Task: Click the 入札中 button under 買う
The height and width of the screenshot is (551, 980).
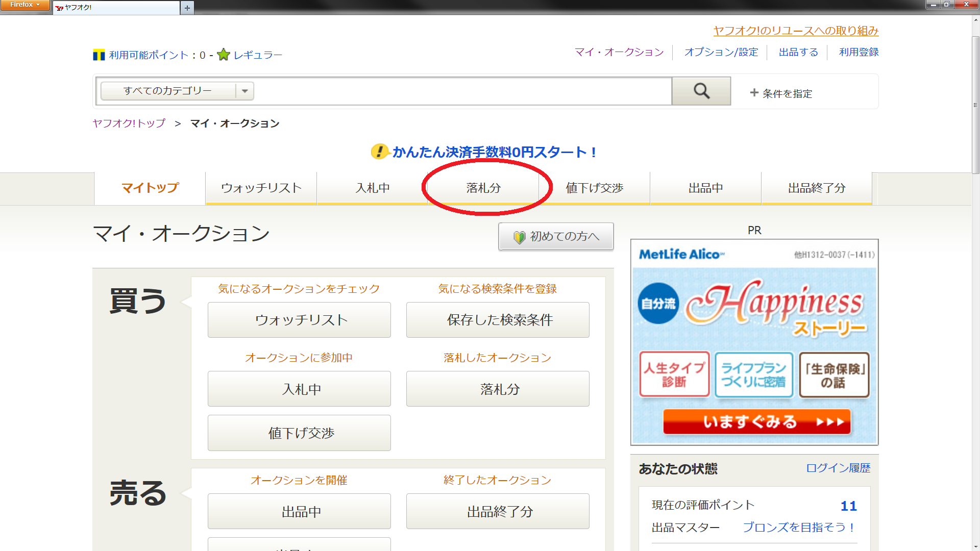Action: (299, 389)
